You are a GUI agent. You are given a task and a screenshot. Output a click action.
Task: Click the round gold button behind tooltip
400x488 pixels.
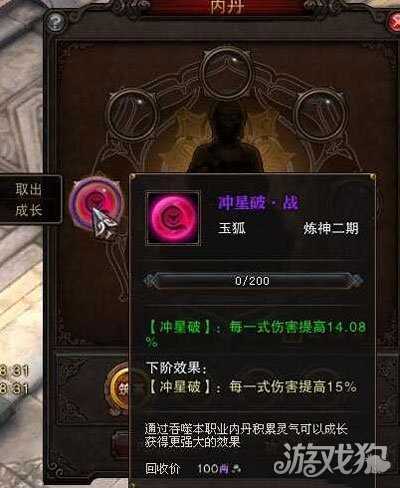coord(119,388)
